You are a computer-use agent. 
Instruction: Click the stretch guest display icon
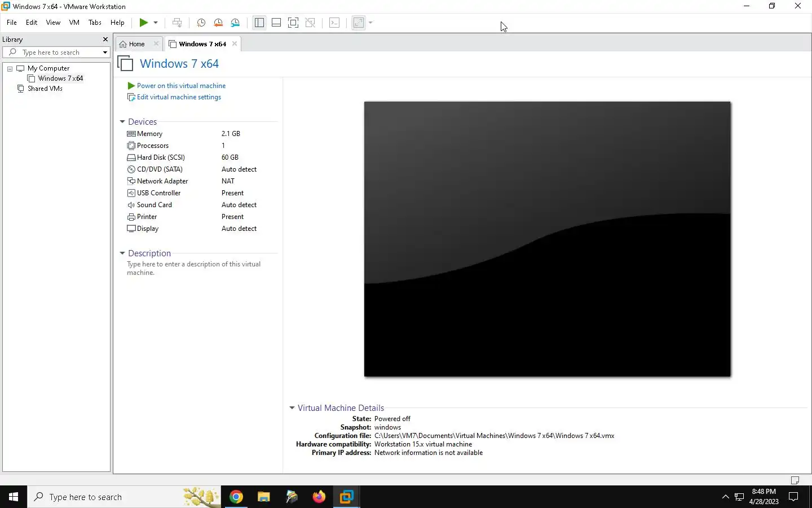[x=359, y=23]
